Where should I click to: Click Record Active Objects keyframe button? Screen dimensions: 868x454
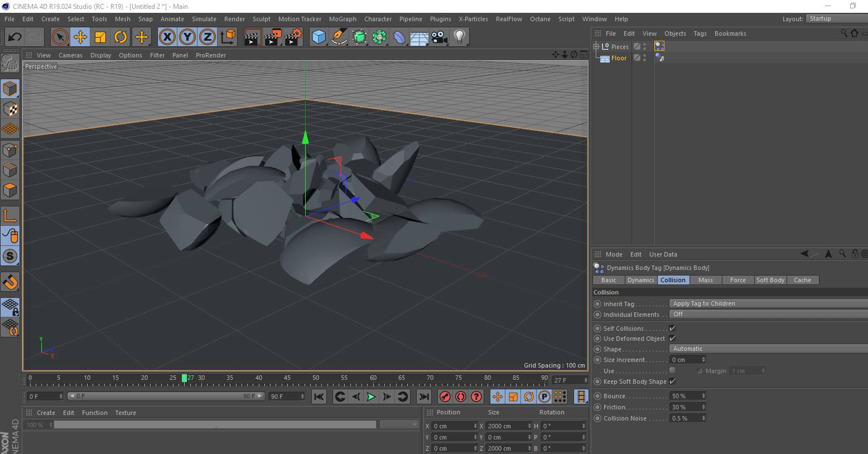click(x=445, y=397)
